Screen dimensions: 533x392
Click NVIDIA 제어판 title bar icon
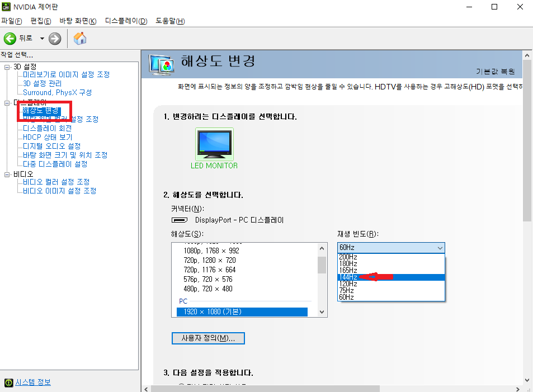tap(6, 7)
